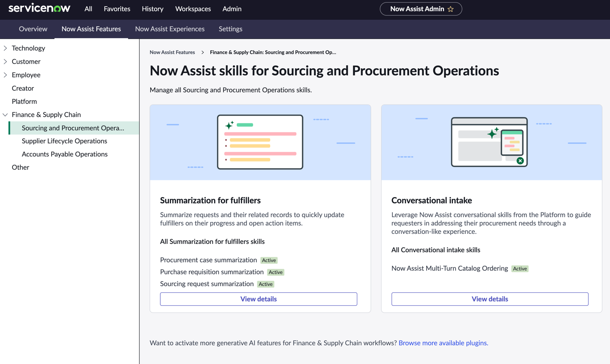Click Purchase requisition summarization skill
Viewport: 610px width, 364px height.
[x=212, y=272]
